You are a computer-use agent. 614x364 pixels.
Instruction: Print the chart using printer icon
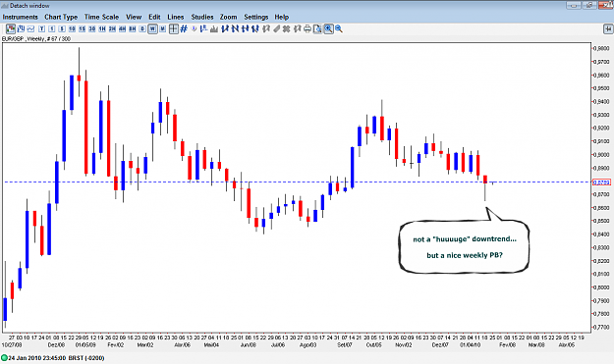coord(307,28)
